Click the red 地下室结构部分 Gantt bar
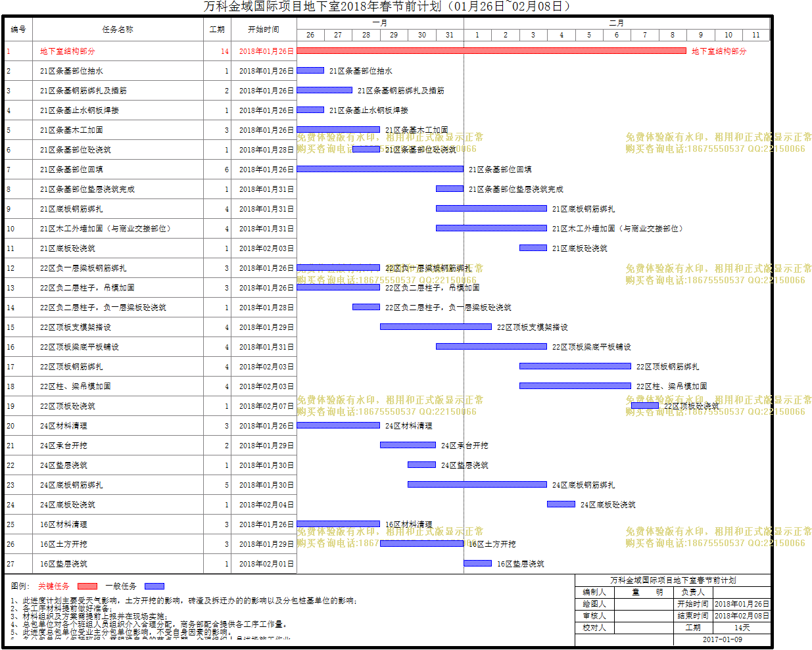 492,51
